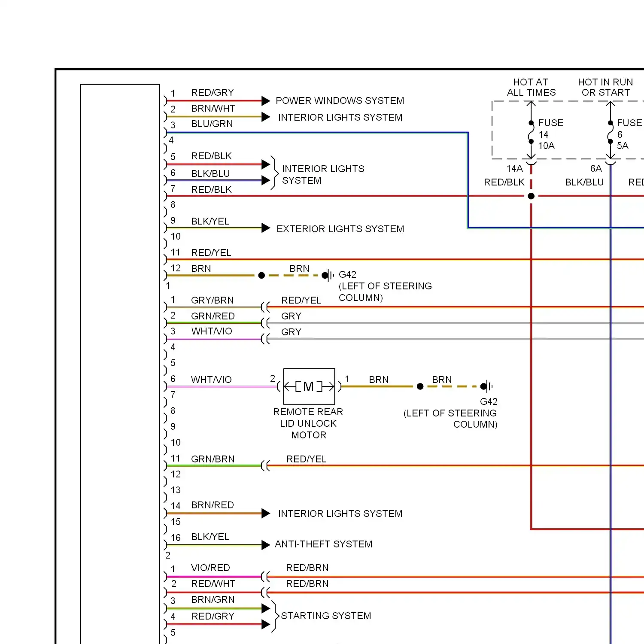The image size is (644, 644).
Task: Click the GRN/BRN wire label at pin 11
Action: [x=213, y=459]
